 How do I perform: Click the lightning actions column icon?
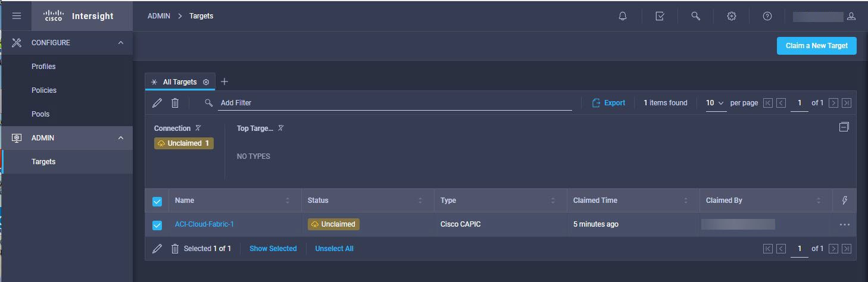pos(844,200)
